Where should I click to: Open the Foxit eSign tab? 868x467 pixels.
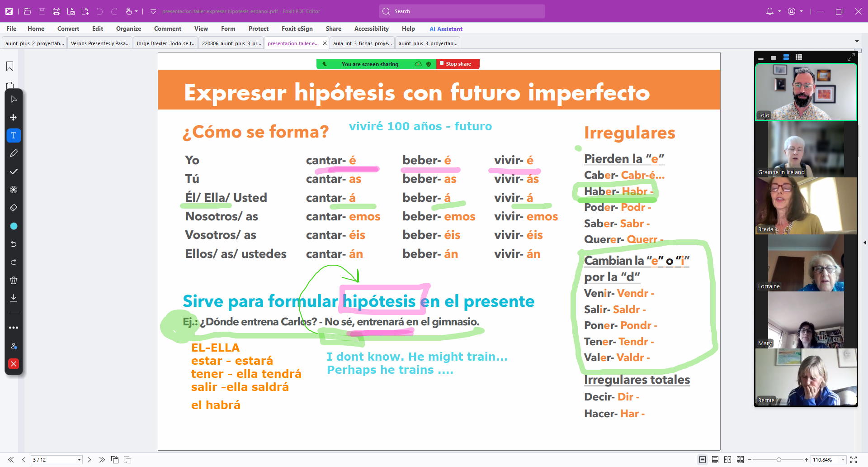(x=297, y=29)
